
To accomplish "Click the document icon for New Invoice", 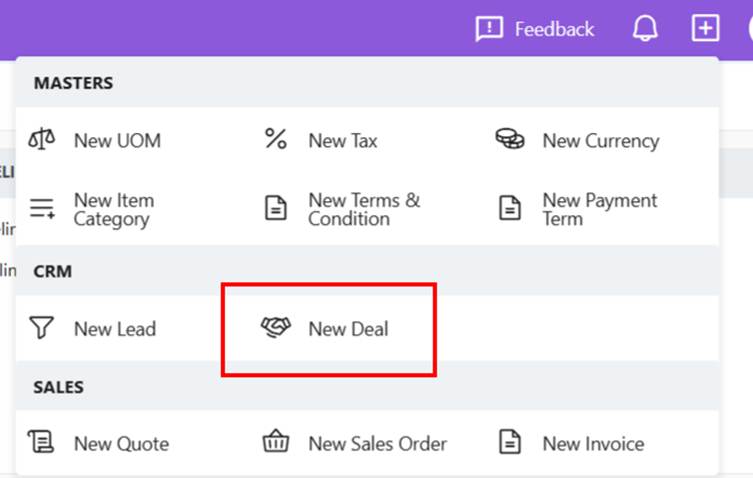I will point(510,443).
